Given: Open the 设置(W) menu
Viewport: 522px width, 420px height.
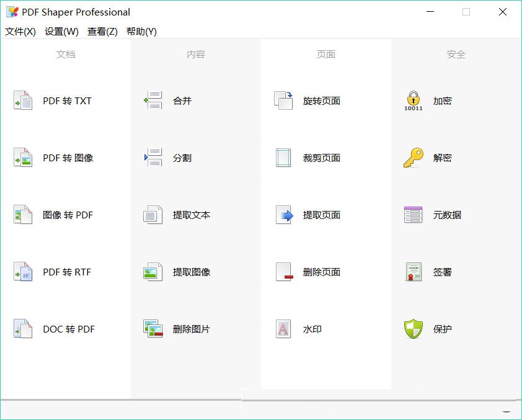Looking at the screenshot, I should tap(61, 31).
